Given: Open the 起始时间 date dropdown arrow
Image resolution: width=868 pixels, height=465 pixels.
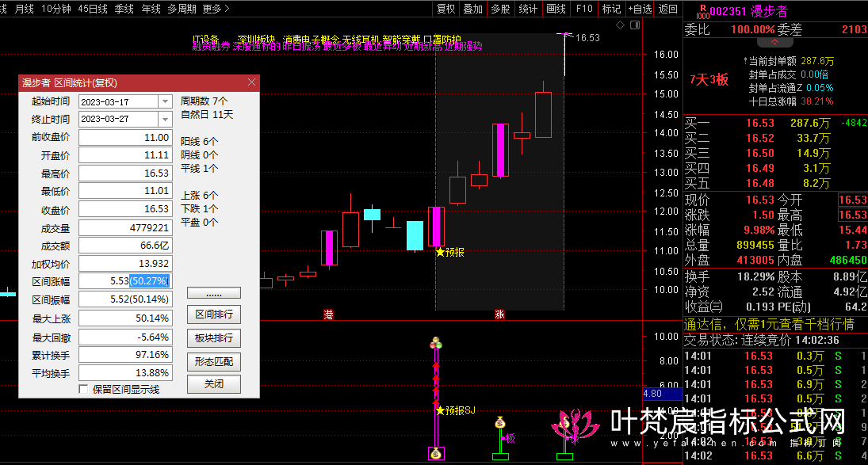Looking at the screenshot, I should pos(165,101).
